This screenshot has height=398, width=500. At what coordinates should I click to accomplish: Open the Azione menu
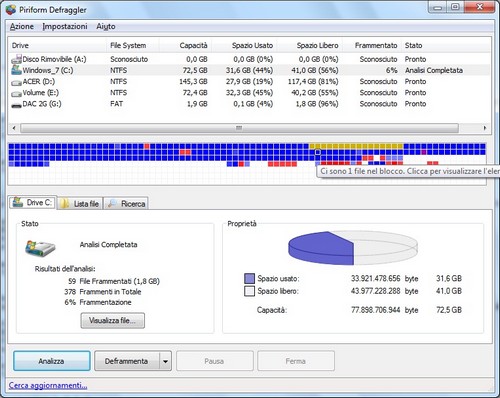[22, 26]
